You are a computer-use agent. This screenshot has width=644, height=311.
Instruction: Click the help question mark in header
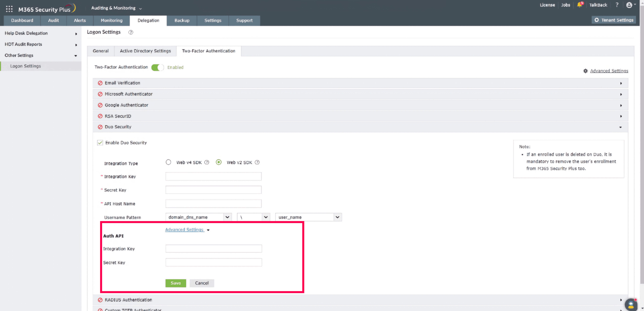[617, 5]
